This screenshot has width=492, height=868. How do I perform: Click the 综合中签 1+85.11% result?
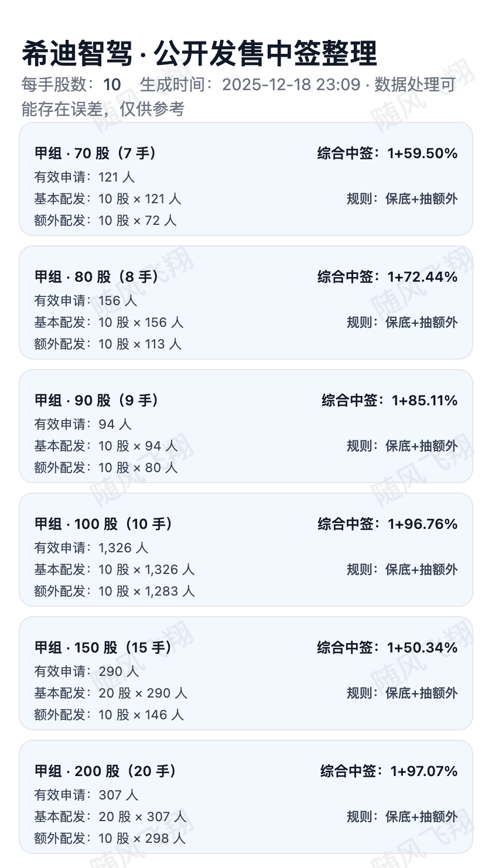389,401
